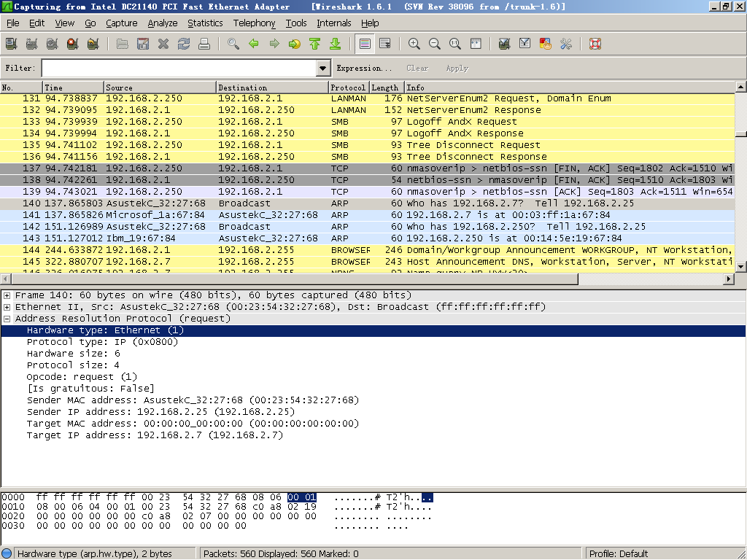Sort by the Time column header
This screenshot has height=560, width=747.
point(73,87)
